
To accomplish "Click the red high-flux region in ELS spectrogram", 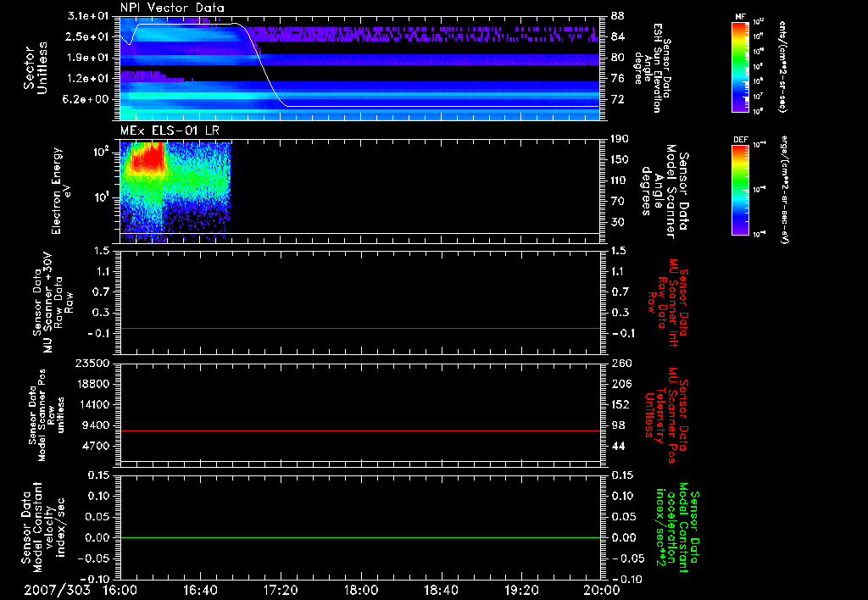I will pos(148,158).
